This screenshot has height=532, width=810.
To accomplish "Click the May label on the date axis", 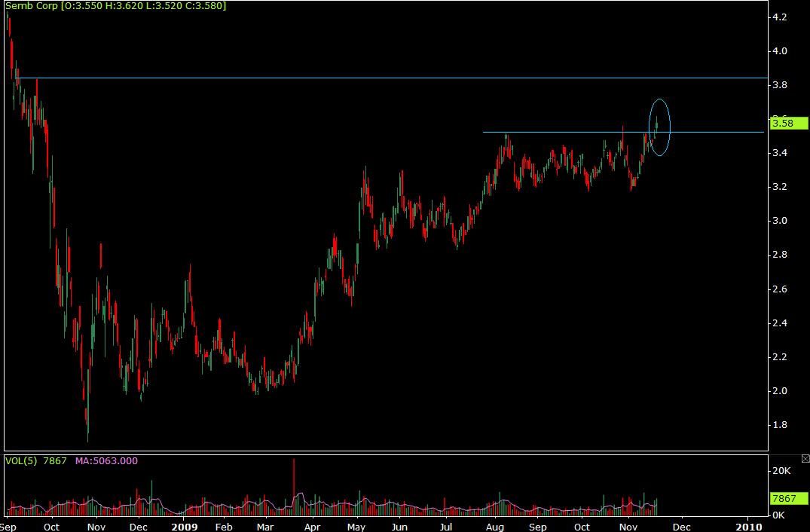I will (356, 527).
